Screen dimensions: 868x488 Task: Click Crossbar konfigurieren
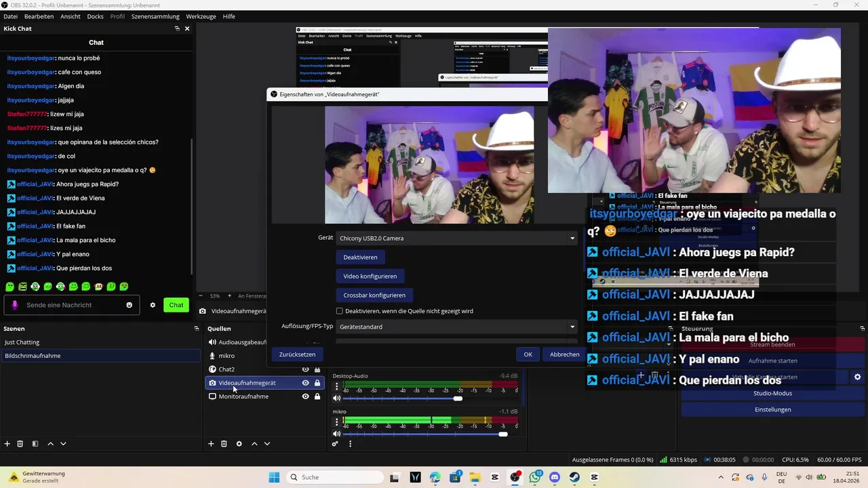click(x=374, y=296)
